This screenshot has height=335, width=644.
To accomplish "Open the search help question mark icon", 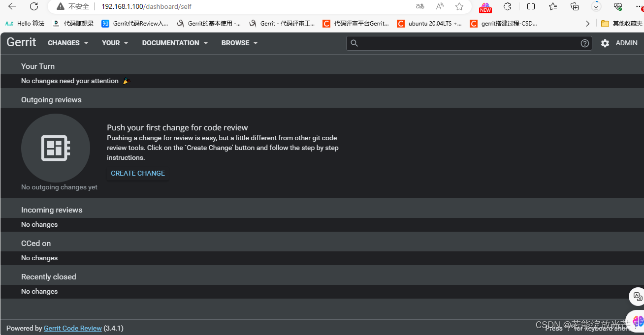I will click(584, 43).
